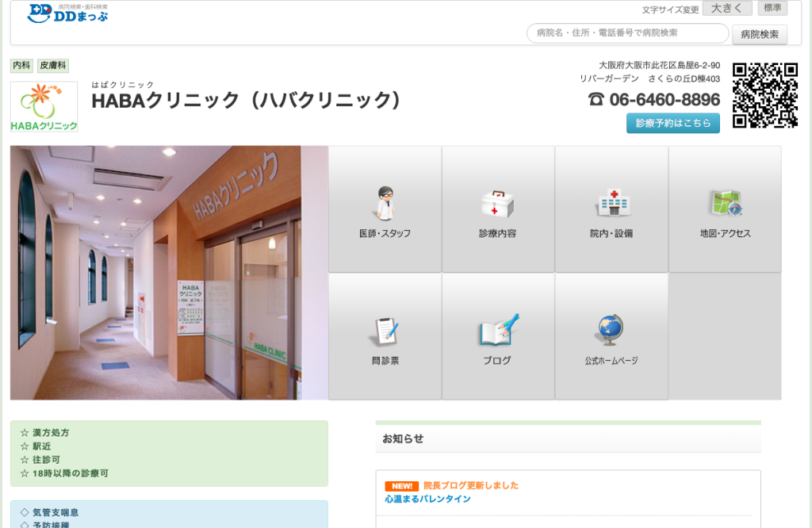Click the はばクリニック furigana text

click(123, 84)
